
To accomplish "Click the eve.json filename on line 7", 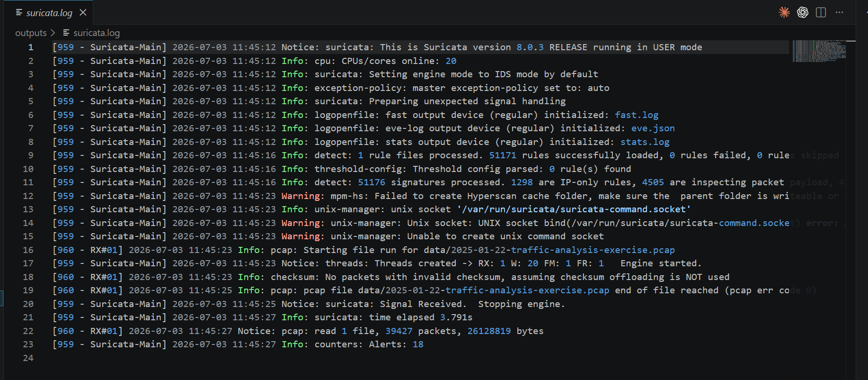I will 653,128.
